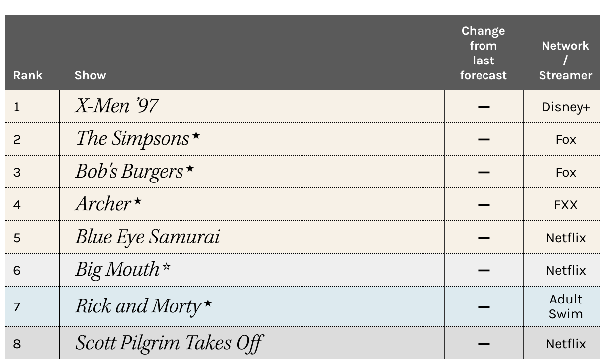605x364 pixels.
Task: Click the change dash for Scott Pilgrim Takes Off
Action: pyautogui.click(x=484, y=344)
